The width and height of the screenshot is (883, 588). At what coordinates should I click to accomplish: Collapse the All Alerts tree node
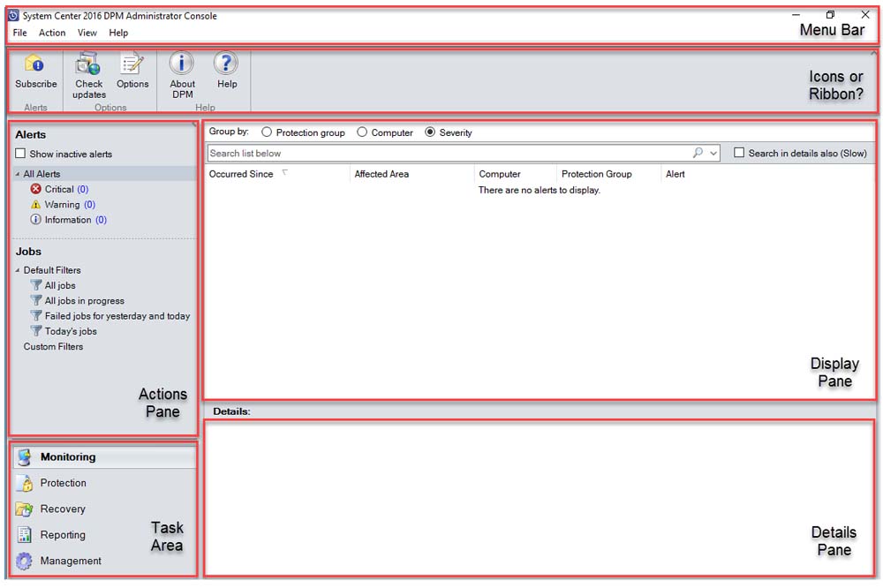pyautogui.click(x=18, y=174)
